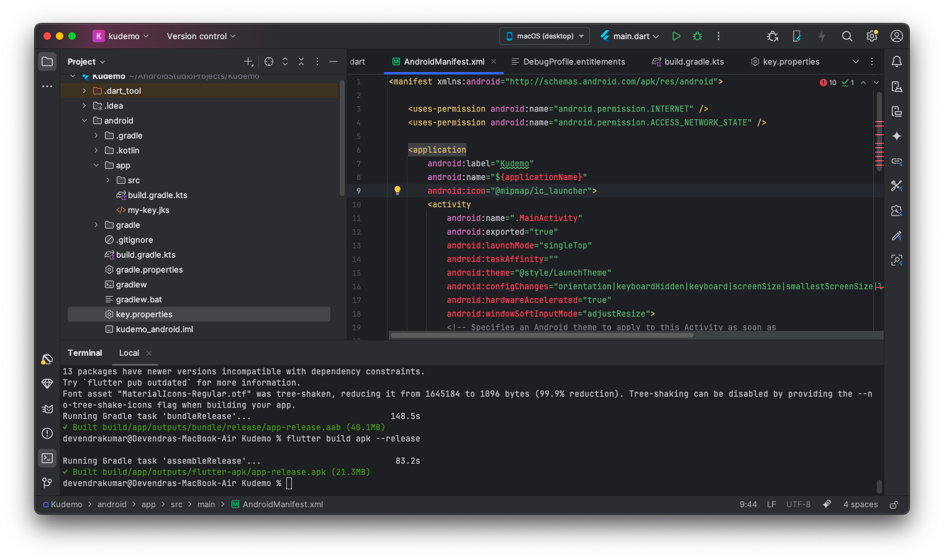Open the Notifications bell icon

(897, 61)
